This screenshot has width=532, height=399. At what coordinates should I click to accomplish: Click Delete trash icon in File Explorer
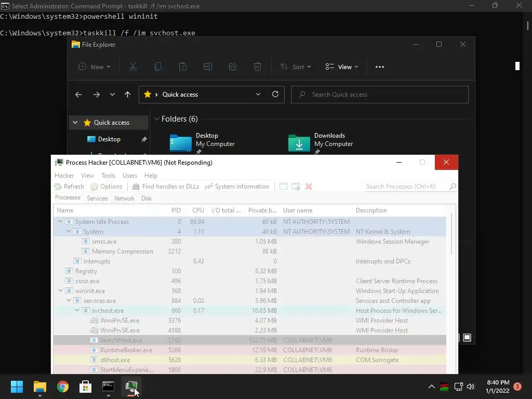pos(258,67)
